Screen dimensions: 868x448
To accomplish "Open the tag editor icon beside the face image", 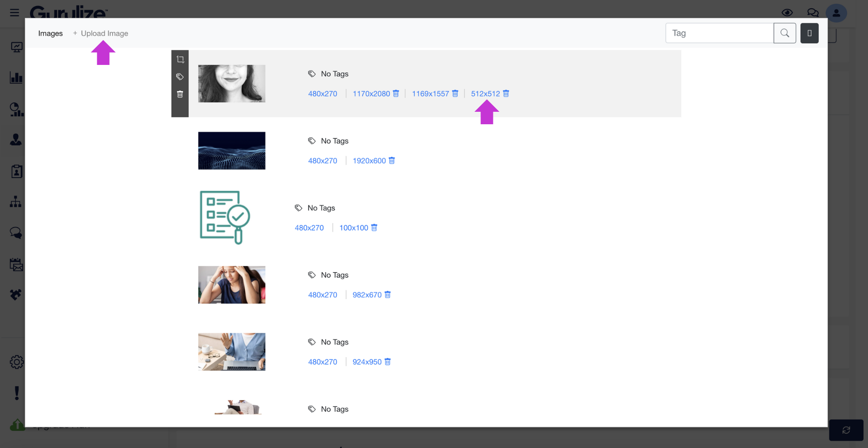I will (x=180, y=77).
